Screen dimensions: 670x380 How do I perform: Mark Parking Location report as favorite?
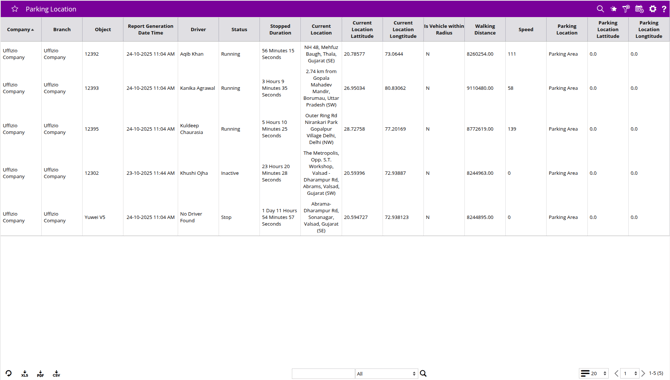tap(15, 9)
